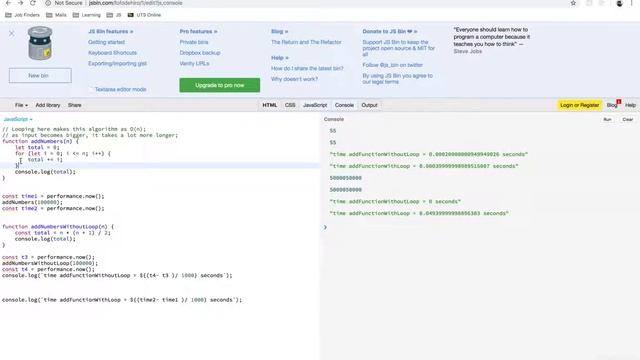Click Upgrade to pro now button
This screenshot has width=640, height=360.
[220, 85]
